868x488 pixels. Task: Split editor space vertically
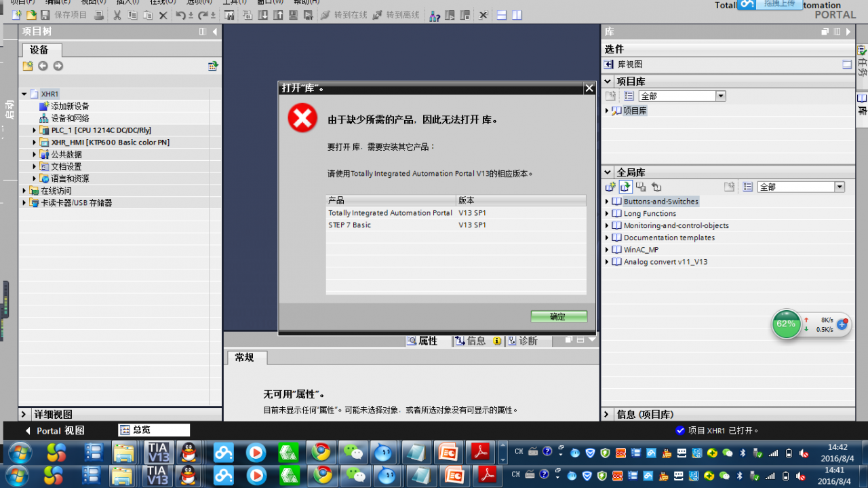517,15
